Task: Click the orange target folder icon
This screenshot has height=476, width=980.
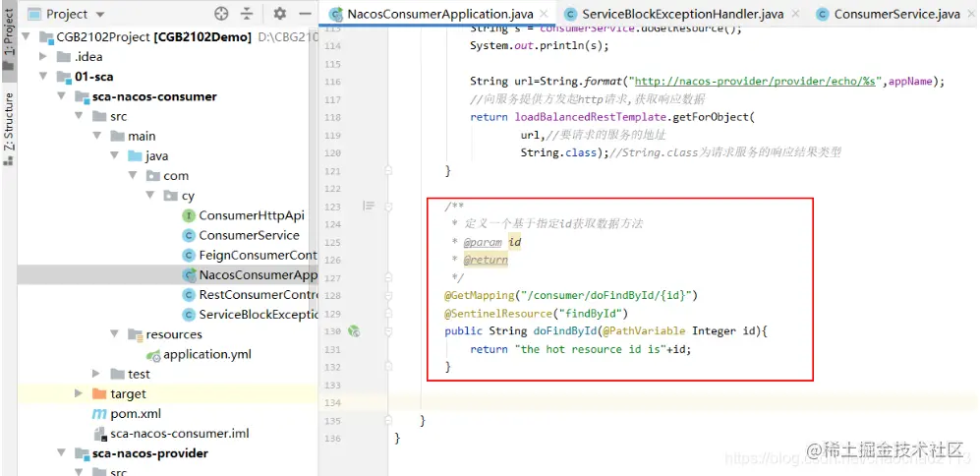Action: 98,394
